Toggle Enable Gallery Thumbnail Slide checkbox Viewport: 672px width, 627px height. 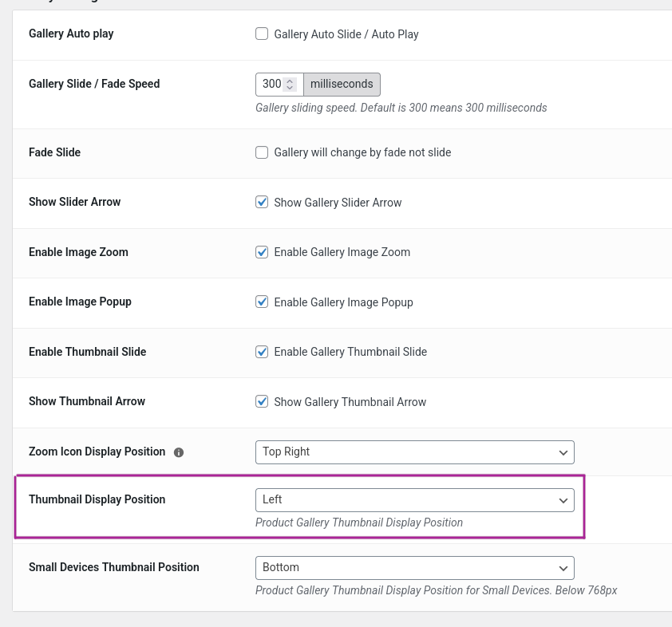pos(262,352)
